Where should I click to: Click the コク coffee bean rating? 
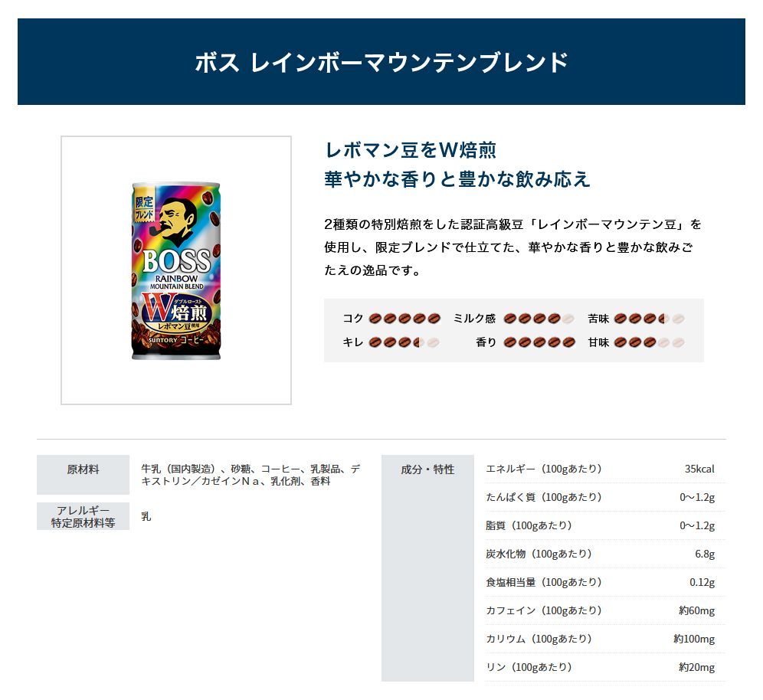coord(404,319)
